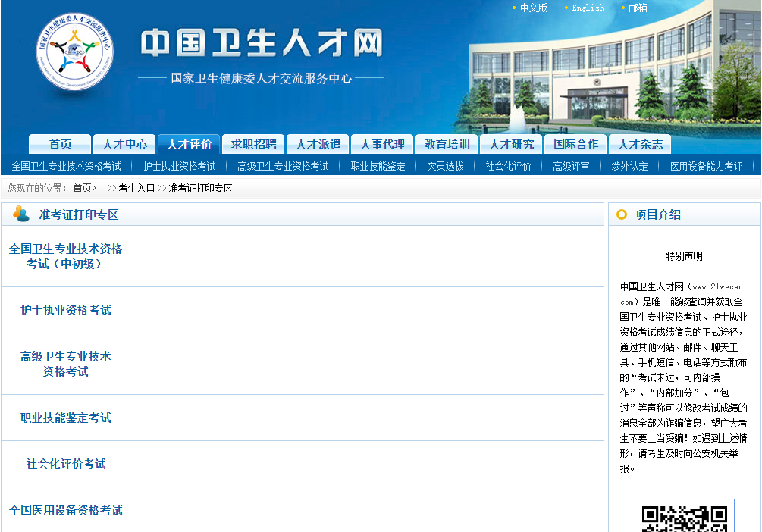Open 职业技能鉴定 submenu item
Screen dimensions: 762x532
[378, 166]
